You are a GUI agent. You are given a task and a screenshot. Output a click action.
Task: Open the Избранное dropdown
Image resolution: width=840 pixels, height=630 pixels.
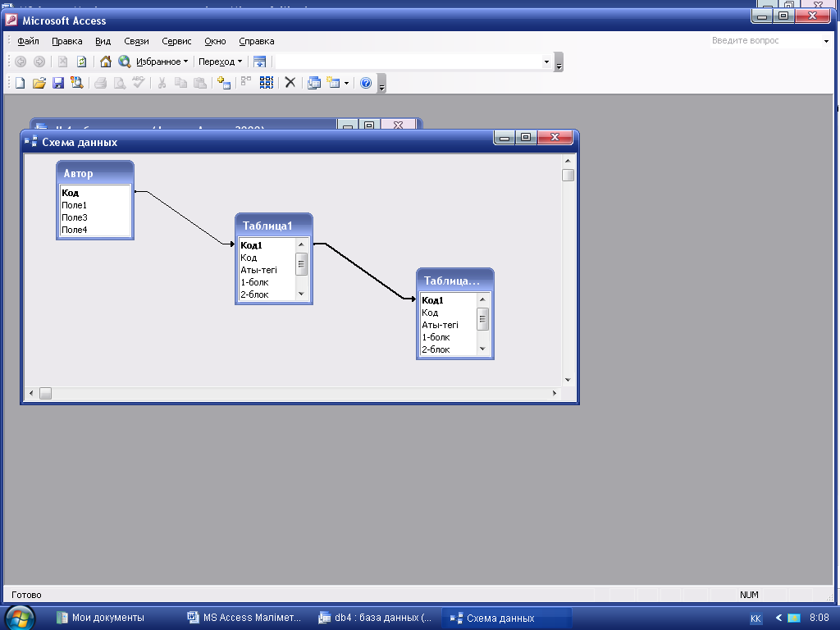click(x=162, y=62)
